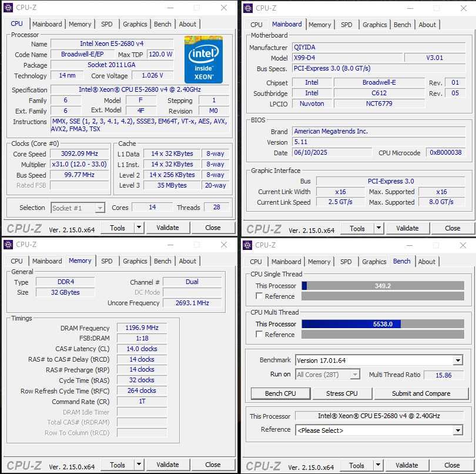Click the multi thread score bar showing 5538.0
This screenshot has height=474, width=476.
click(x=383, y=324)
